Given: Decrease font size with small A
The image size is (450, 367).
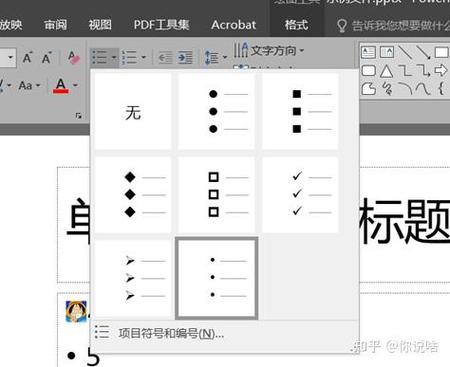Looking at the screenshot, I should (46, 58).
